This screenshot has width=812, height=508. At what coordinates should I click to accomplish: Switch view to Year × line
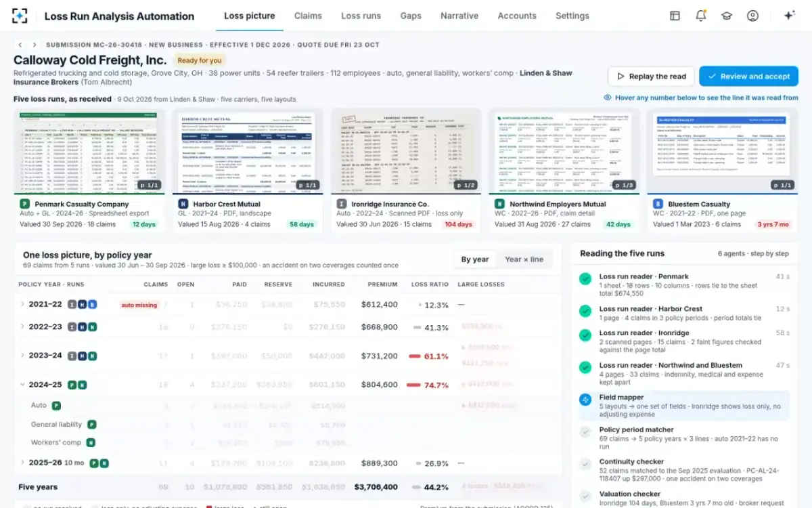(x=524, y=259)
